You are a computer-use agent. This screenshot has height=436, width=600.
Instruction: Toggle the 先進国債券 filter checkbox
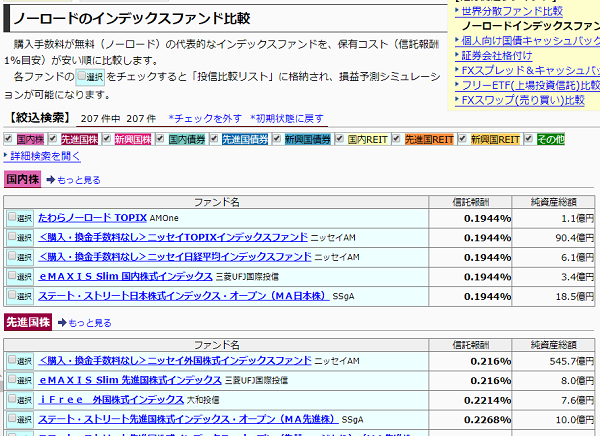click(x=214, y=139)
